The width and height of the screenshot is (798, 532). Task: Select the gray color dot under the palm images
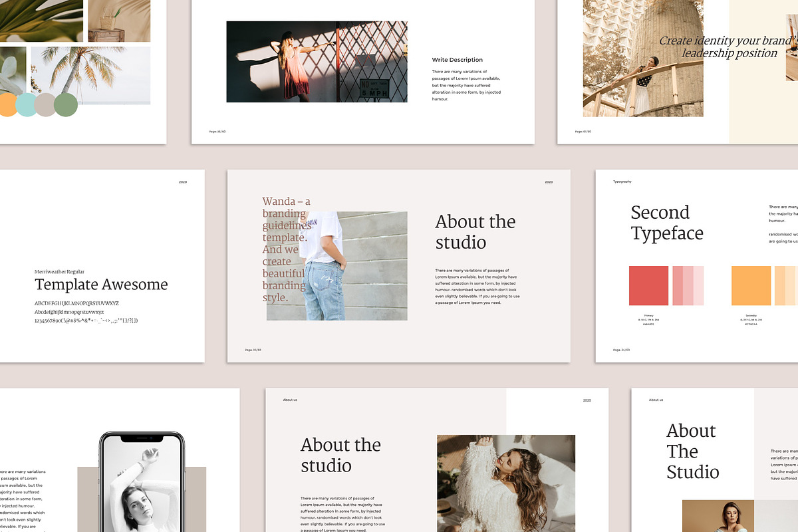(44, 106)
